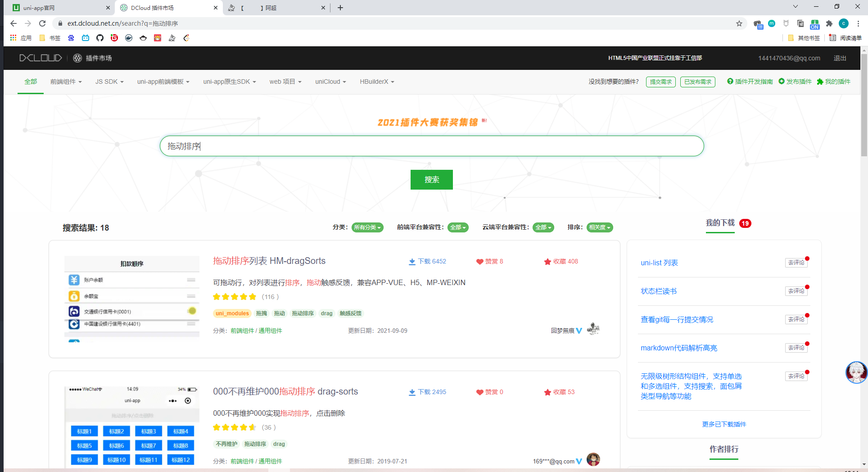868x472 pixels.
Task: Click into the 拖动排序 search input field
Action: (x=431, y=146)
